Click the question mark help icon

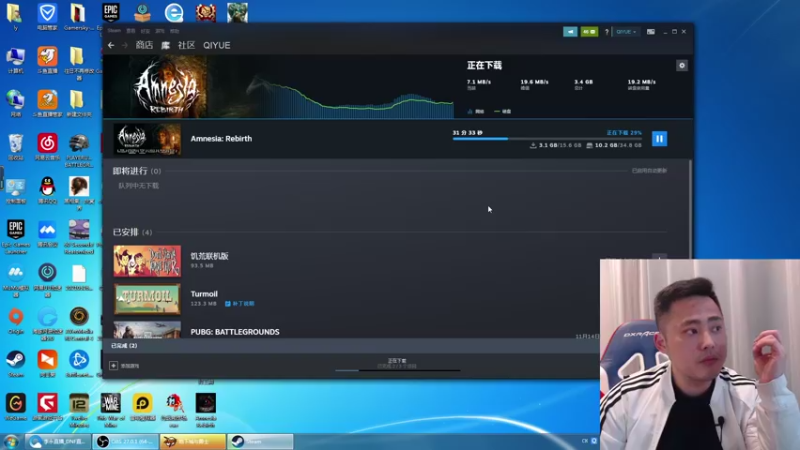(x=607, y=32)
